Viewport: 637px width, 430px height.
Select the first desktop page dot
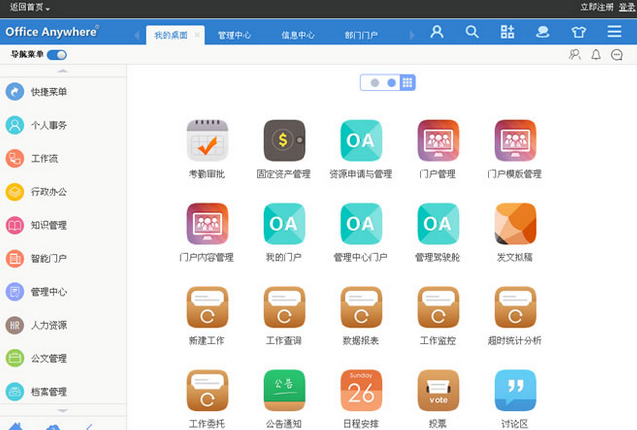point(375,83)
